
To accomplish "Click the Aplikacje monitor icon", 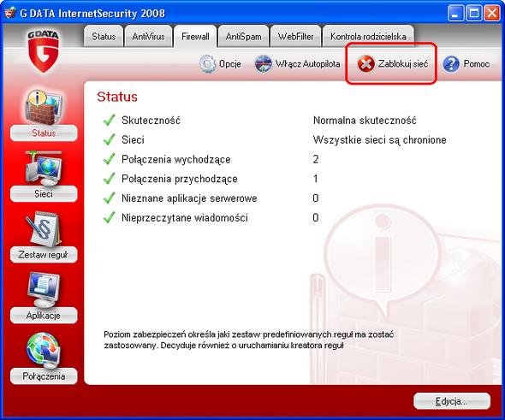I will (44, 290).
